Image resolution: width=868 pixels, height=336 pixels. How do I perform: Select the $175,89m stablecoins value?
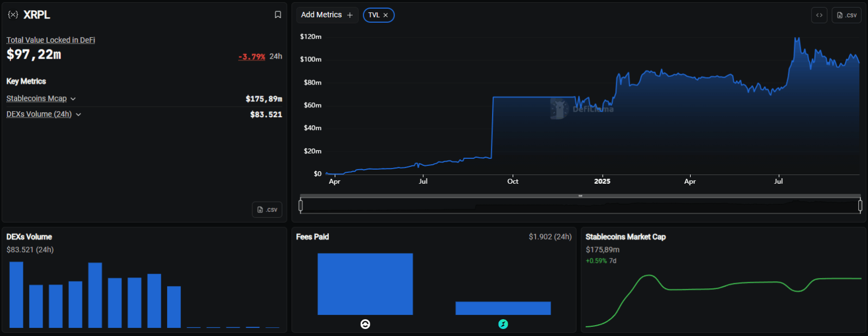[264, 99]
